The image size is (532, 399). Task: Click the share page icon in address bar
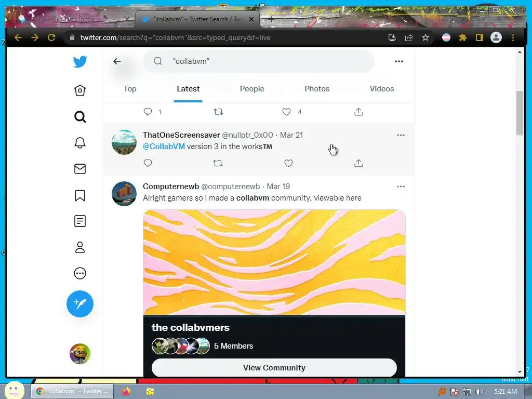coord(409,37)
